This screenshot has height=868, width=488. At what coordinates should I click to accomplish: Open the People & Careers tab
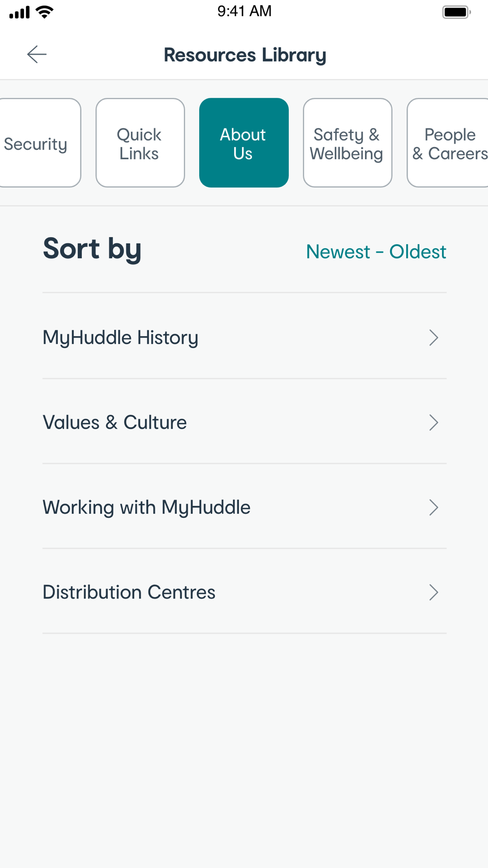tap(447, 143)
